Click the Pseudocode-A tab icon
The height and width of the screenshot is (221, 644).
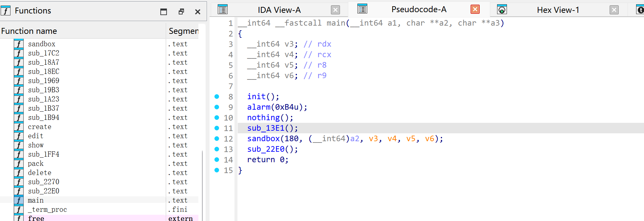coord(362,9)
